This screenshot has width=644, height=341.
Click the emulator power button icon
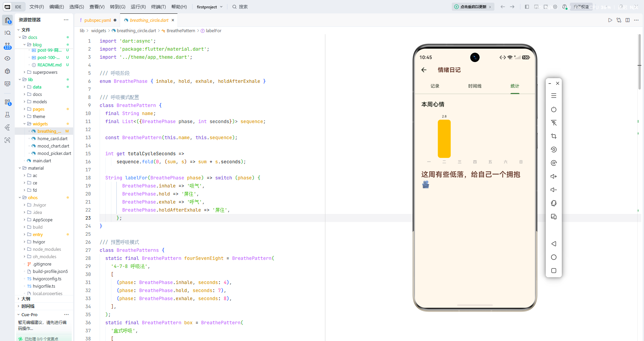[554, 109]
